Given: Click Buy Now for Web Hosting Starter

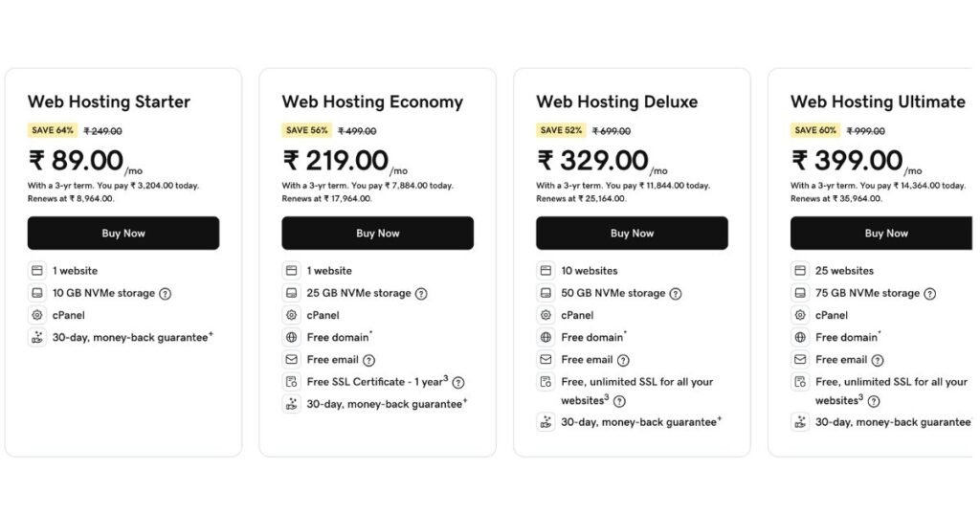Looking at the screenshot, I should [x=123, y=233].
